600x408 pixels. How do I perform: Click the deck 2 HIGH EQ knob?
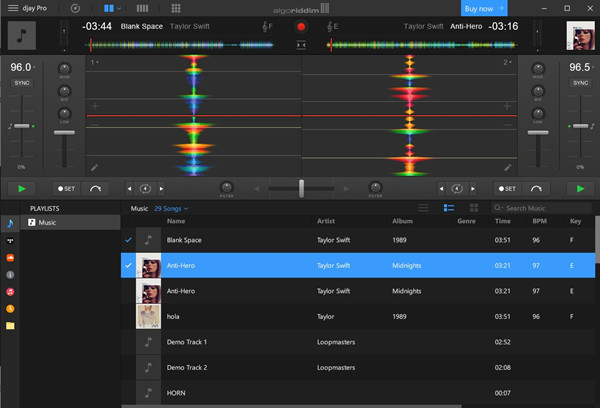click(x=538, y=69)
